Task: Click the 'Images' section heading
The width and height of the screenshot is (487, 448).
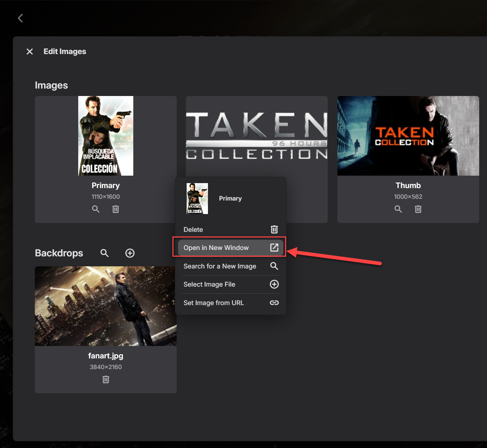Action: pyautogui.click(x=51, y=85)
